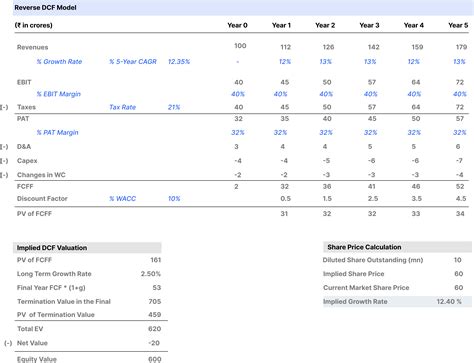Select the diluted shares value 10
474x363 pixels.
457,260
